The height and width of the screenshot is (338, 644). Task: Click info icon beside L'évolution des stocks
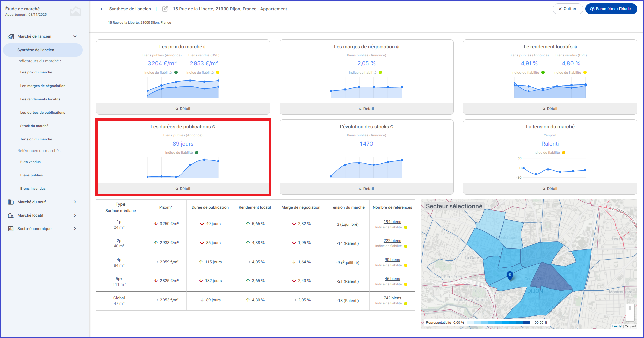[x=392, y=127]
